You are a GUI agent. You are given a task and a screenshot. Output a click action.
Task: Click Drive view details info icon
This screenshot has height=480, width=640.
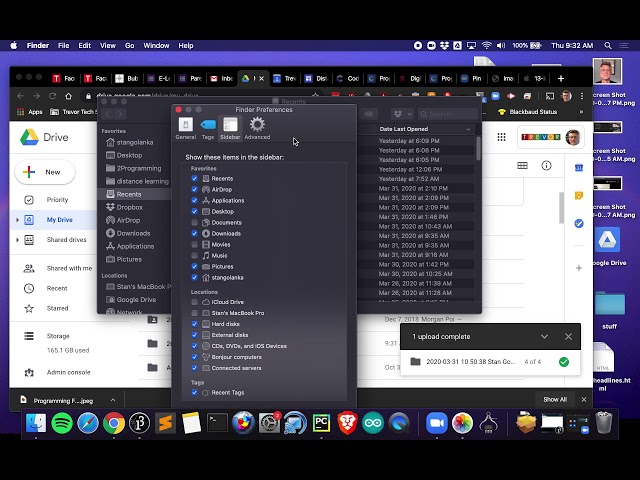546,165
